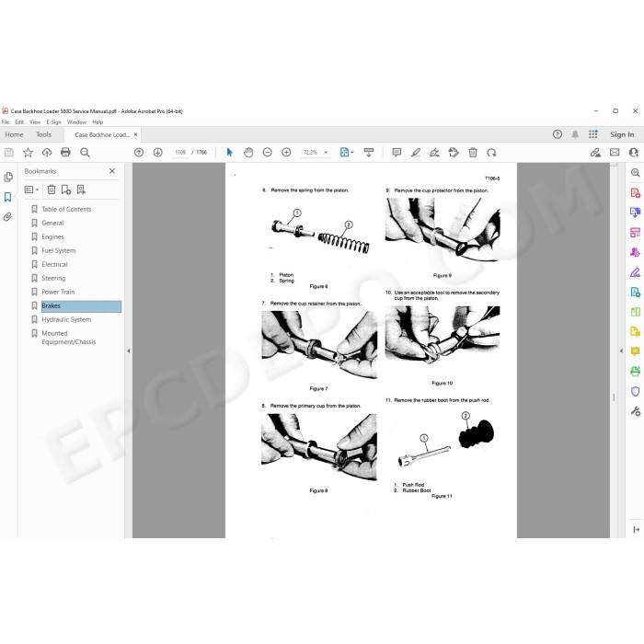Click the share with others person icon

point(634,153)
